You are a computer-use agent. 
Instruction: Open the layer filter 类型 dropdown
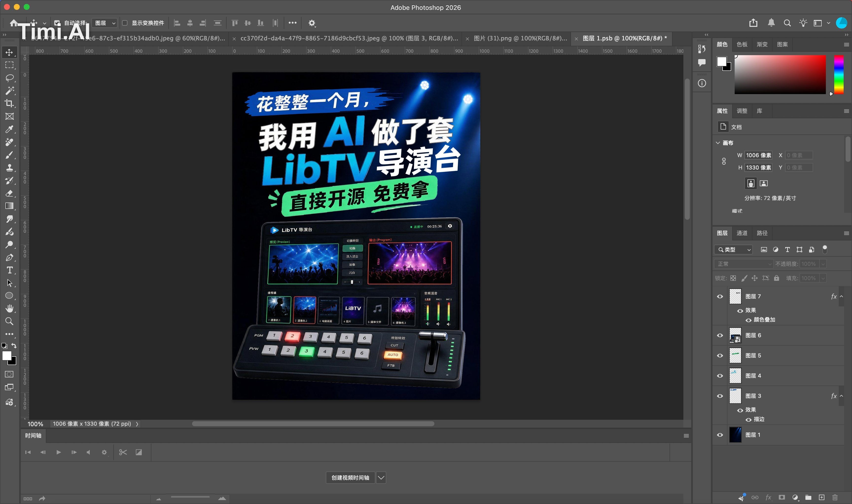pos(733,250)
